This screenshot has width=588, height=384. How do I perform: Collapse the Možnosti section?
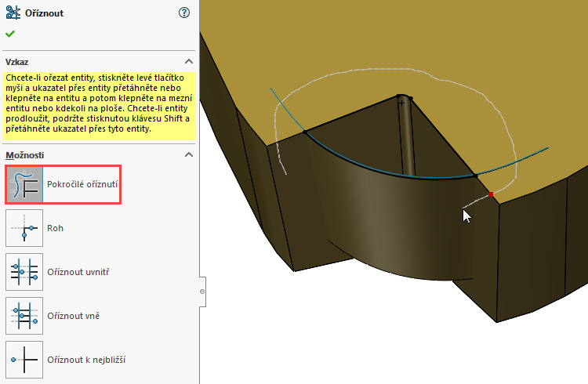[189, 154]
